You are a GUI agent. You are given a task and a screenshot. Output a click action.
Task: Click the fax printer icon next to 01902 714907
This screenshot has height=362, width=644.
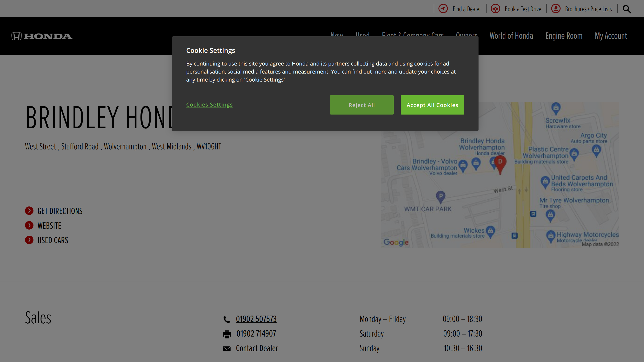(227, 334)
